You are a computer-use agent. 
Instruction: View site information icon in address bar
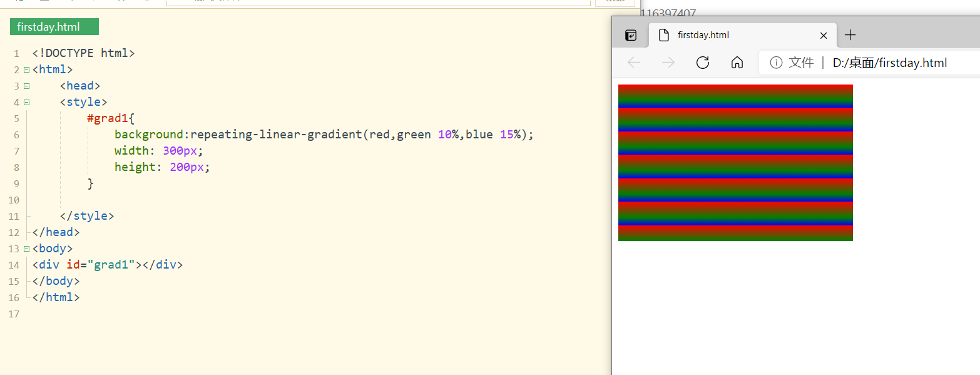[x=776, y=63]
